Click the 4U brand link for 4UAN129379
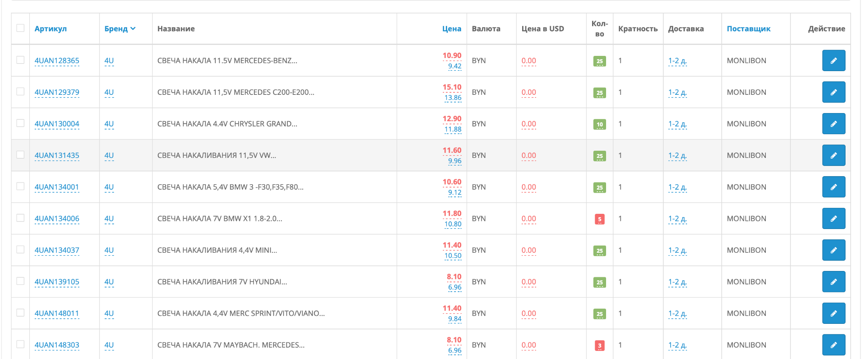Image resolution: width=868 pixels, height=359 pixels. [x=109, y=92]
